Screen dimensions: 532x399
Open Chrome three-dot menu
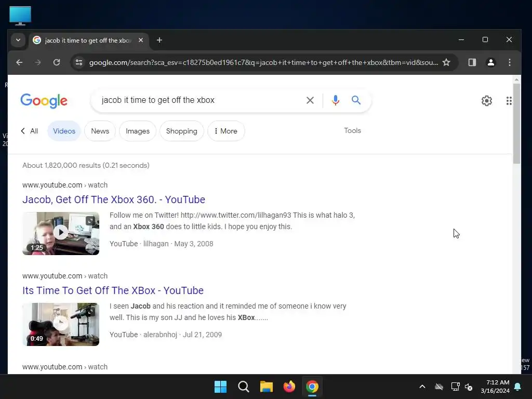coord(509,62)
